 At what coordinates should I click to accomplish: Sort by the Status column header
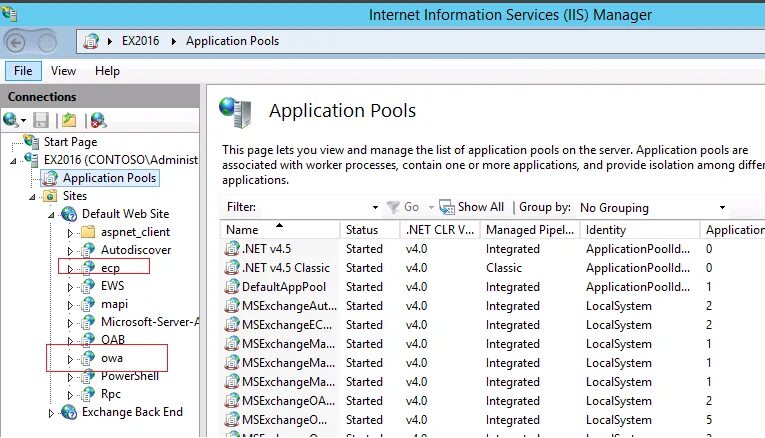[370, 230]
